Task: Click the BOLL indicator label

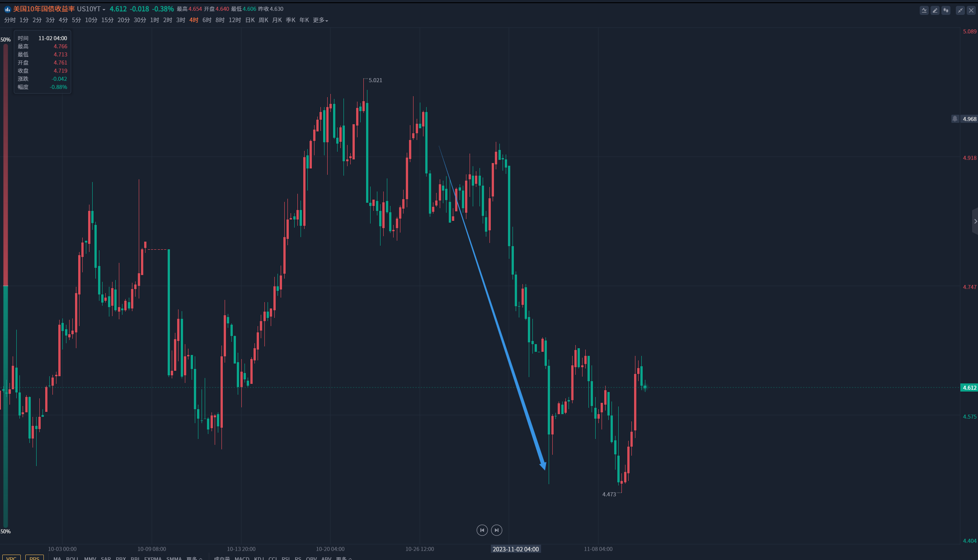Action: click(72, 558)
